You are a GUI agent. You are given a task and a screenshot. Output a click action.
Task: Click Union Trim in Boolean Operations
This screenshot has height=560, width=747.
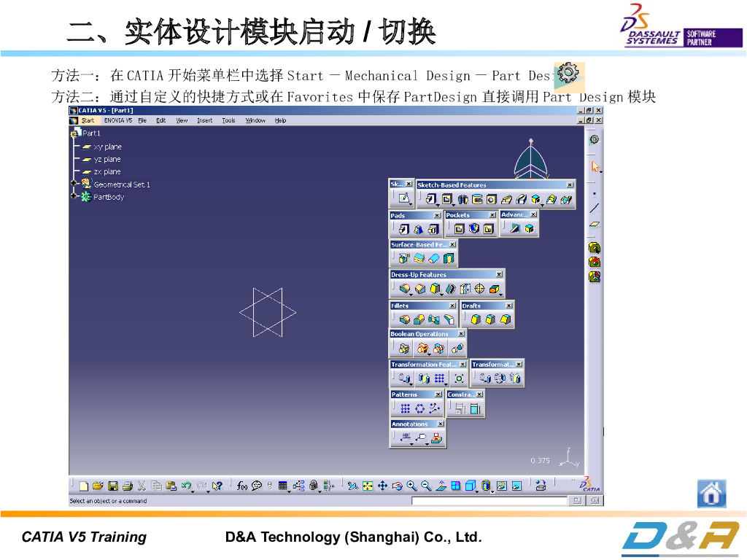(x=438, y=349)
